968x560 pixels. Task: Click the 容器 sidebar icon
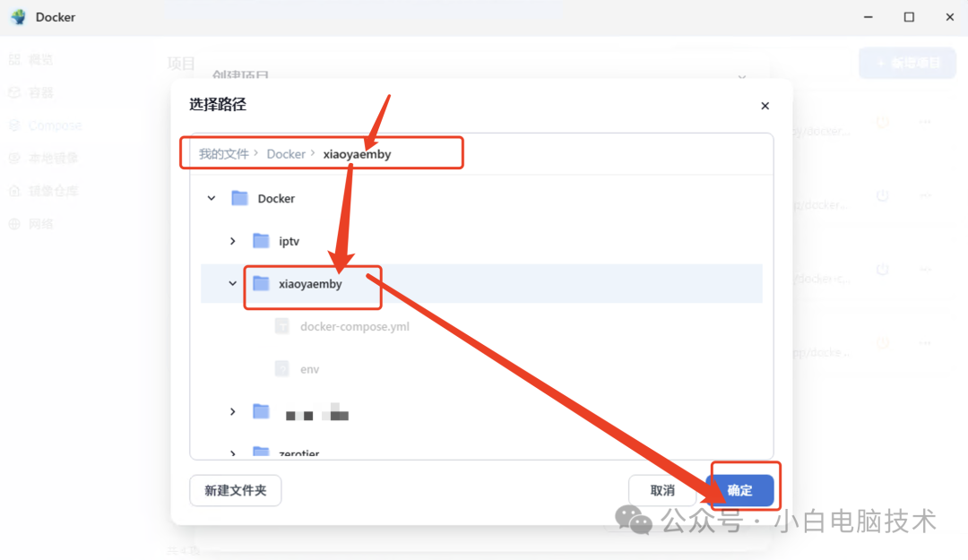tap(14, 92)
